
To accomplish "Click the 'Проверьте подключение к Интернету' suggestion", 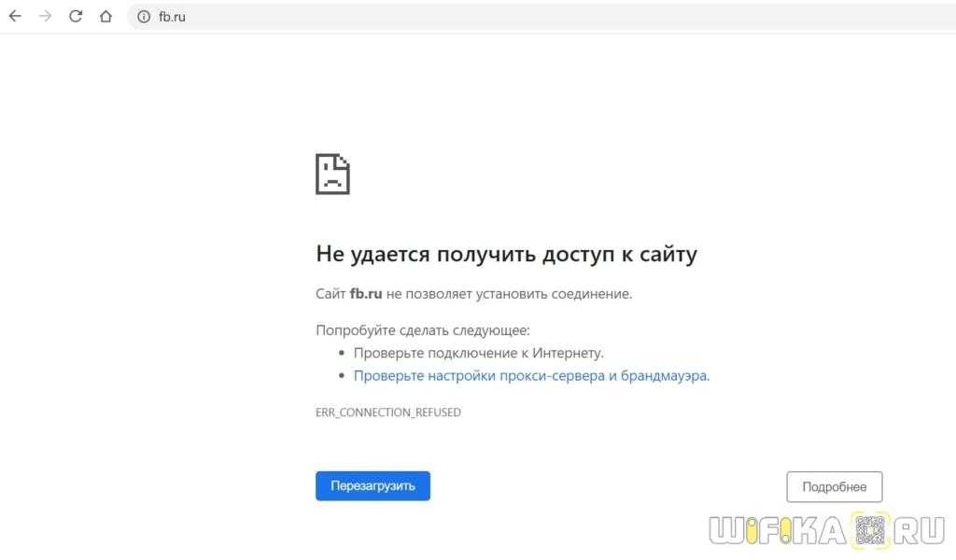I will tap(478, 353).
